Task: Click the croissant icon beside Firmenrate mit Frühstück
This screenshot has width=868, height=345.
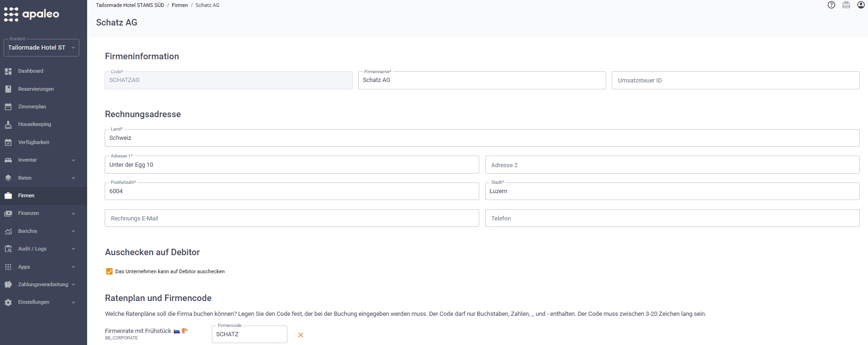Action: click(x=184, y=331)
